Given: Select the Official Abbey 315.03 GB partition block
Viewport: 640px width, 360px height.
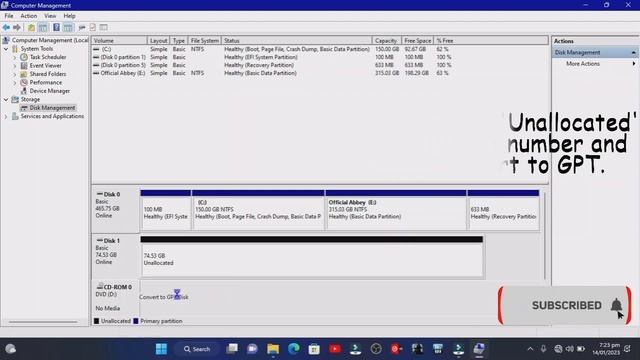Looking at the screenshot, I should (x=396, y=210).
